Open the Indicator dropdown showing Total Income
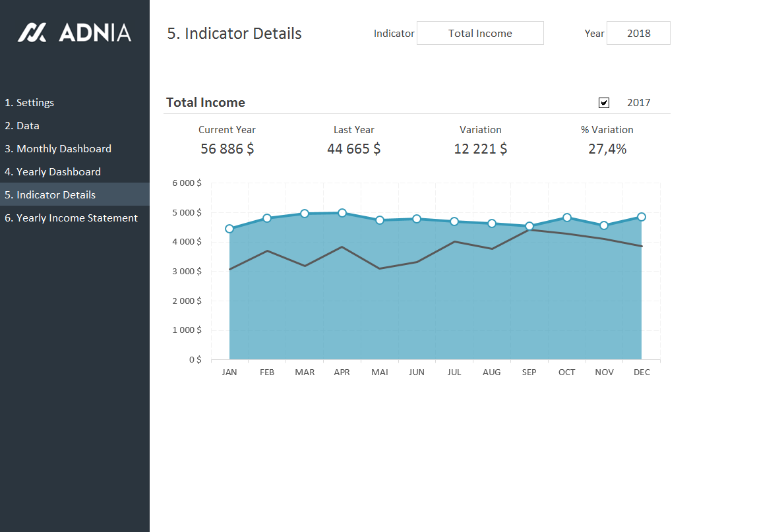The image size is (784, 532). 480,33
